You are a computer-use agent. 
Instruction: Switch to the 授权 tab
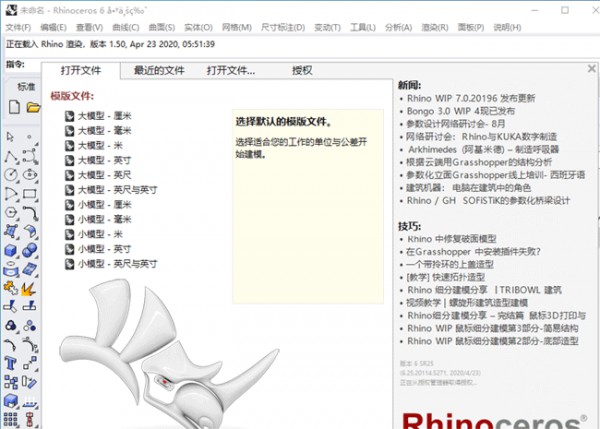[302, 70]
